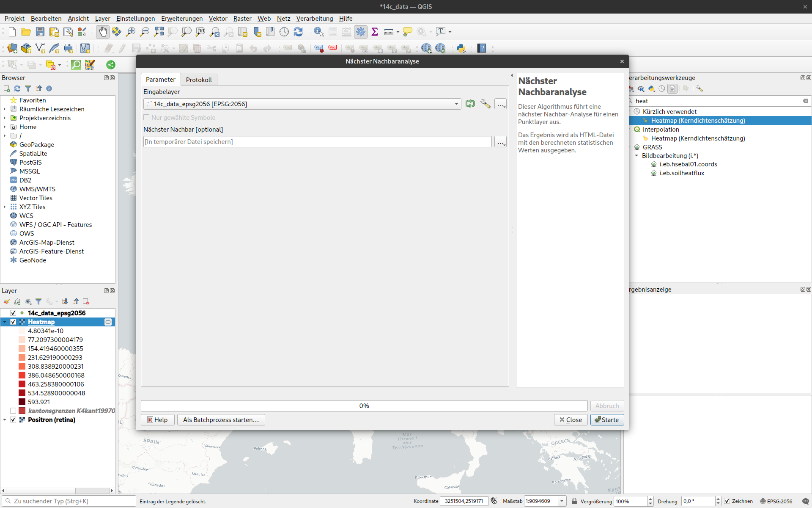Toggle visibility of the Heatmap layer
This screenshot has height=508, width=812.
coord(13,322)
